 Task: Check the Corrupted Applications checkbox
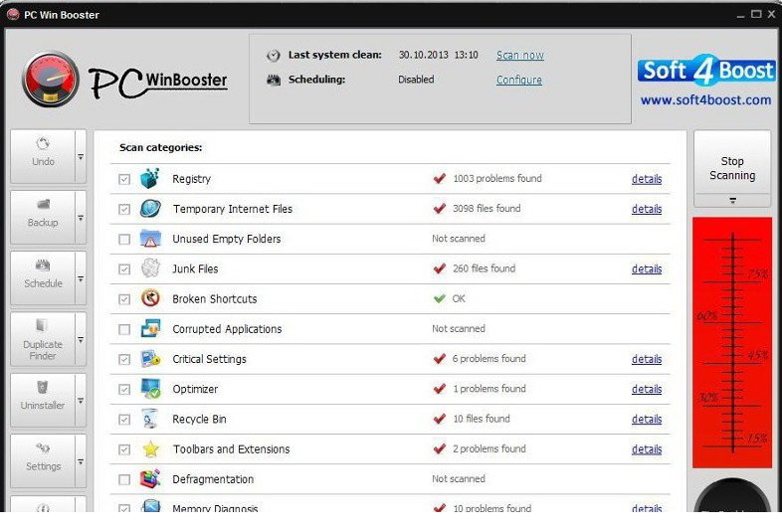pyautogui.click(x=124, y=329)
